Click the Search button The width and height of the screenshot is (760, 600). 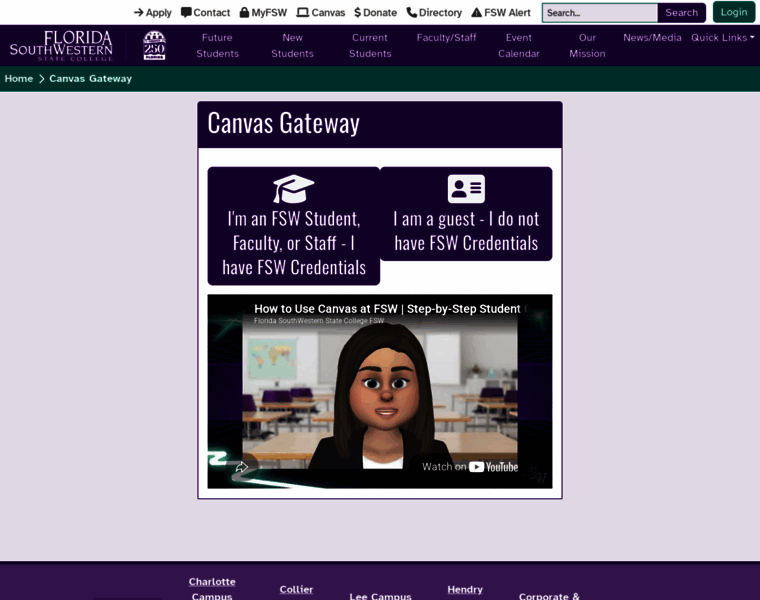681,13
